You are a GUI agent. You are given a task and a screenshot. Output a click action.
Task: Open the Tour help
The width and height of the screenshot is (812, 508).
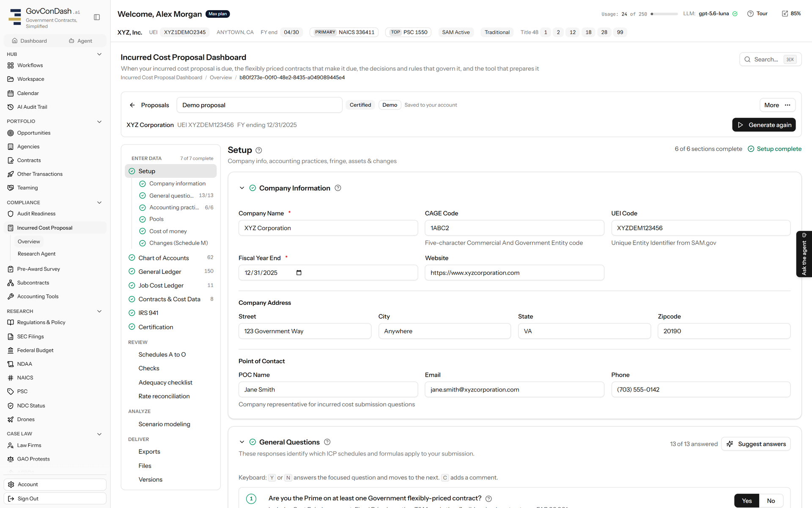757,14
